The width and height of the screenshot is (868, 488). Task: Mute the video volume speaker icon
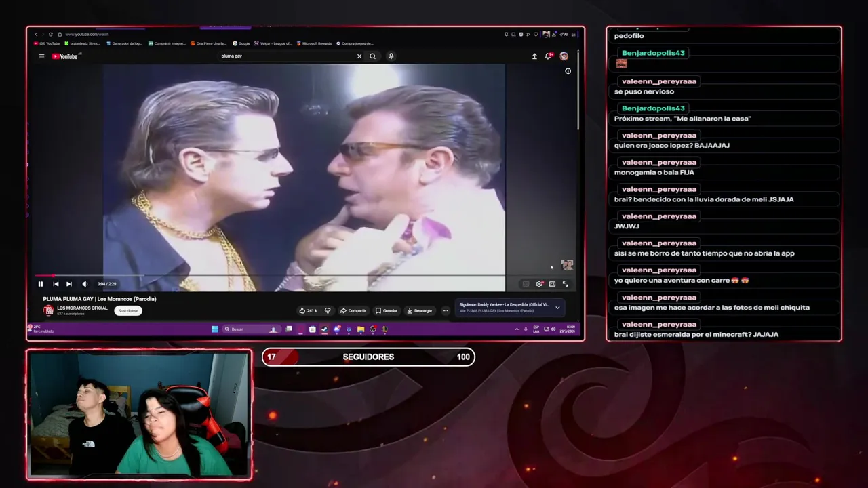point(85,284)
